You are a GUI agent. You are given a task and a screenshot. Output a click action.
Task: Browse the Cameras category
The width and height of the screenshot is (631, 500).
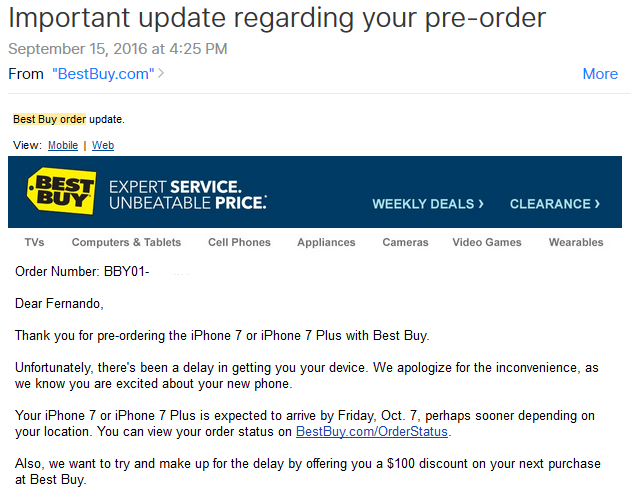(405, 242)
